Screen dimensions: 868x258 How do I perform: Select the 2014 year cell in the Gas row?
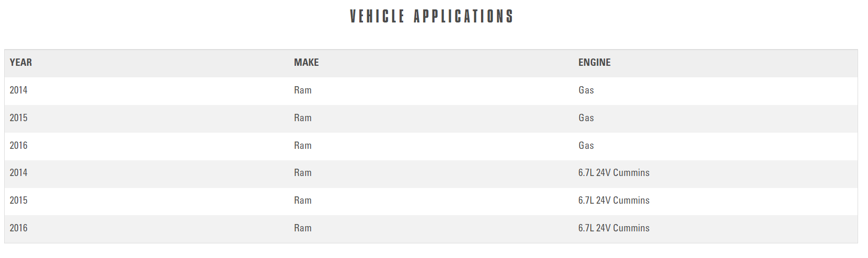pos(18,90)
